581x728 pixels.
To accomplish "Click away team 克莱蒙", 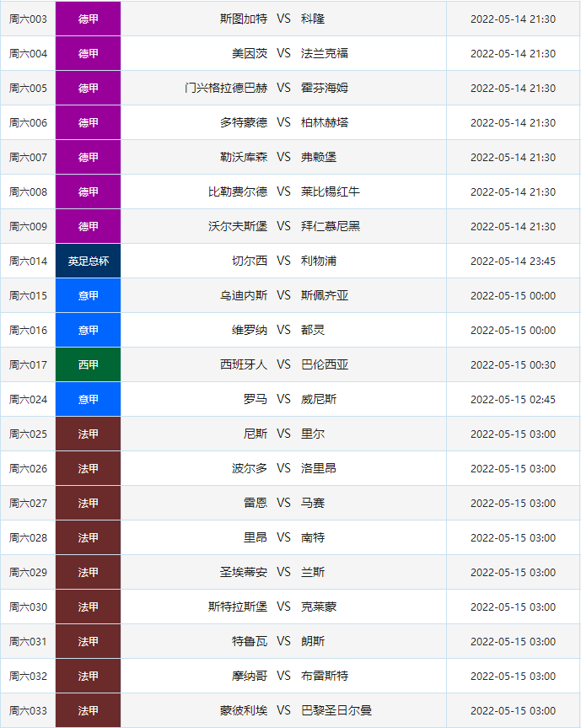I will click(319, 607).
